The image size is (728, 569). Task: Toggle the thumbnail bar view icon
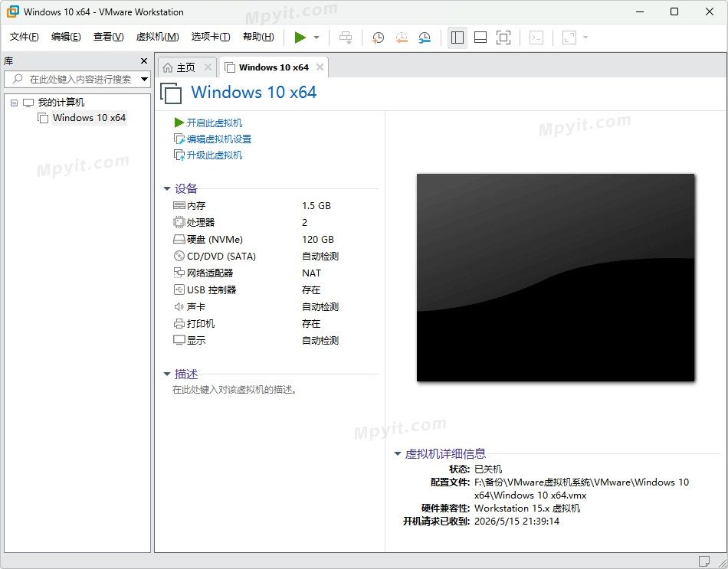click(x=480, y=37)
